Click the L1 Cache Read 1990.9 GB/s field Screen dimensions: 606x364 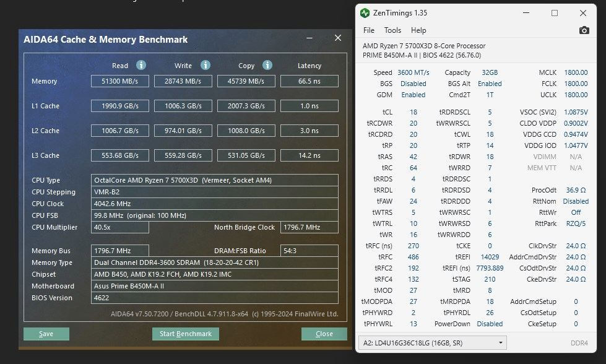point(120,106)
